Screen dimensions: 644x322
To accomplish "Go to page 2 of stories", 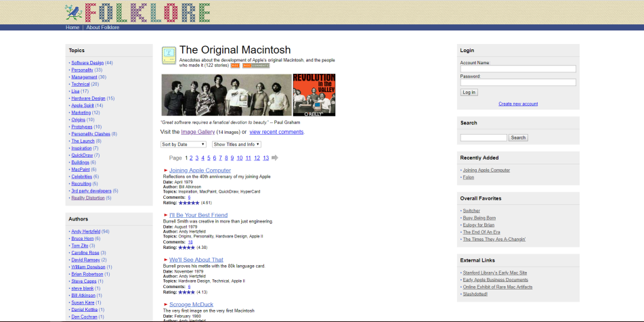I will coord(191,158).
